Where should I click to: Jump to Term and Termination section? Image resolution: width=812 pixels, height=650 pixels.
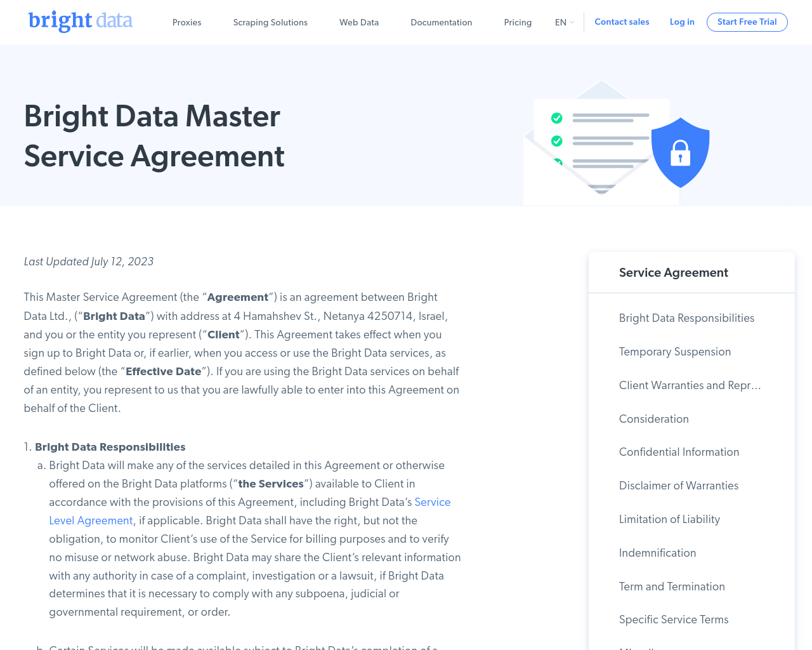672,587
